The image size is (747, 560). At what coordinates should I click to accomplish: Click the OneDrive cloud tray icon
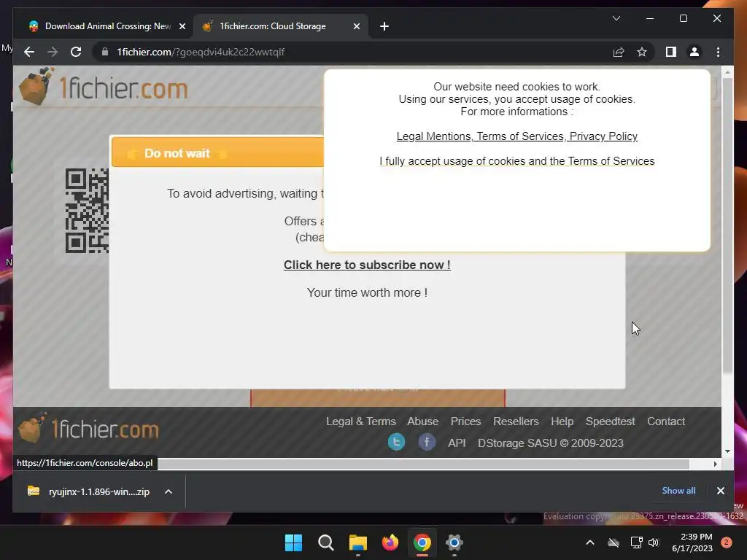pos(614,542)
